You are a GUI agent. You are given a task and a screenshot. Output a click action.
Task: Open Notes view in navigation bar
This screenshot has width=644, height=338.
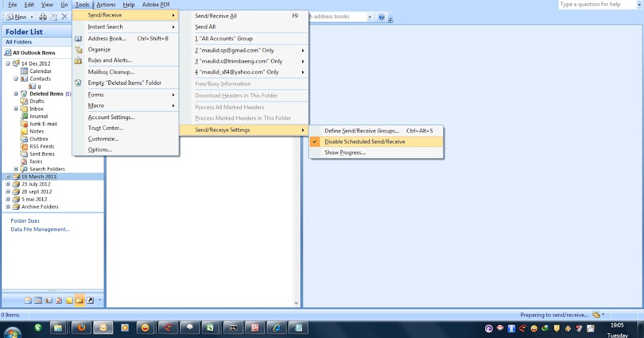69,300
